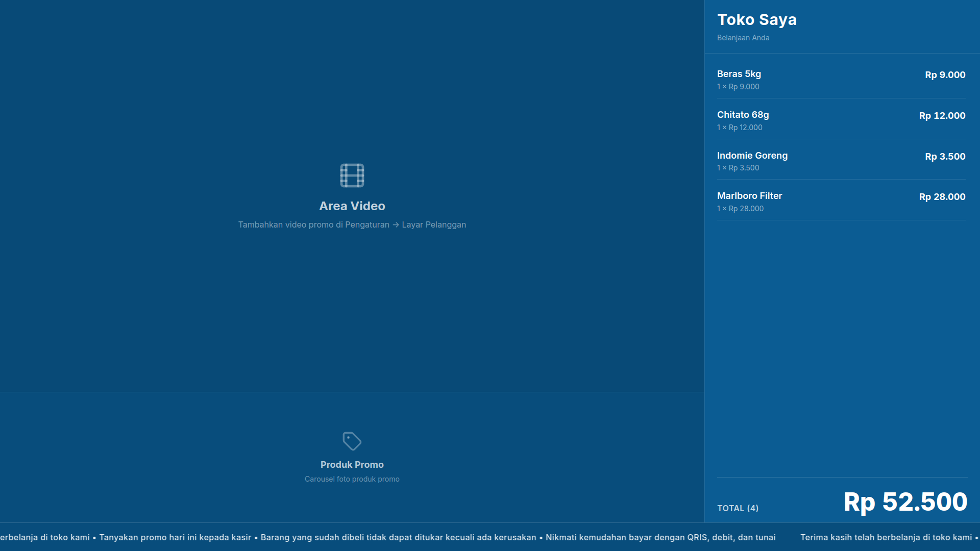The height and width of the screenshot is (551, 980).
Task: Select the Marlboro Filter item name
Action: 749,196
